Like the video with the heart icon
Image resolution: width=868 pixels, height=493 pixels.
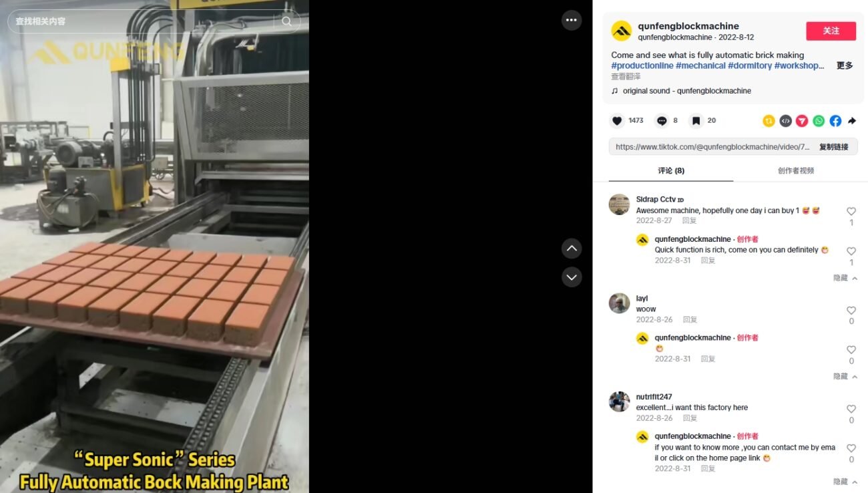coord(617,121)
